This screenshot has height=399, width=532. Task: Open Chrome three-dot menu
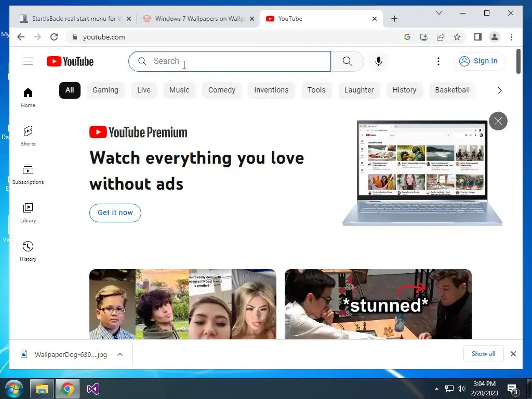coord(511,37)
